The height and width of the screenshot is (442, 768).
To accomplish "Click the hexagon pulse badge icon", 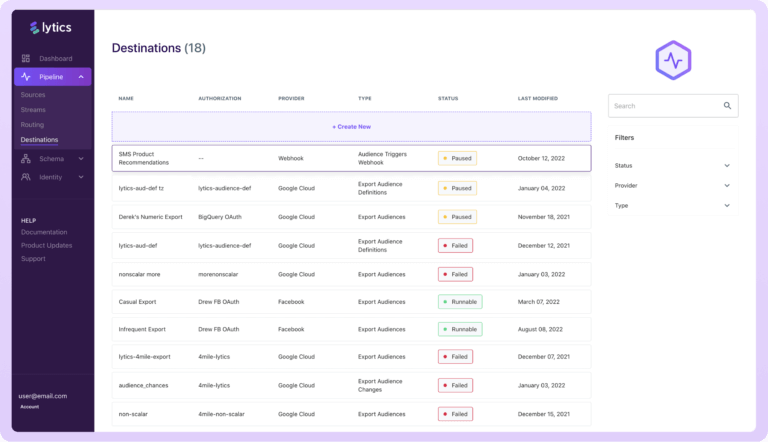I will (673, 61).
